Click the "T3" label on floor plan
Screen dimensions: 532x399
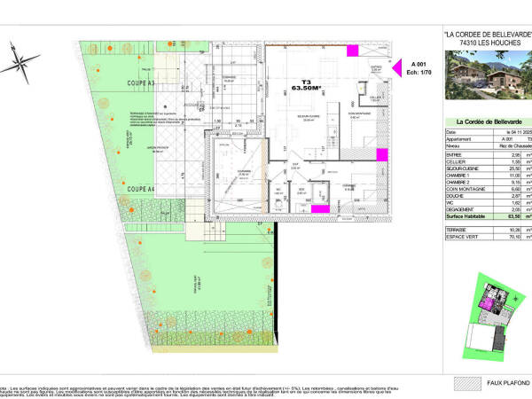pyautogui.click(x=306, y=82)
